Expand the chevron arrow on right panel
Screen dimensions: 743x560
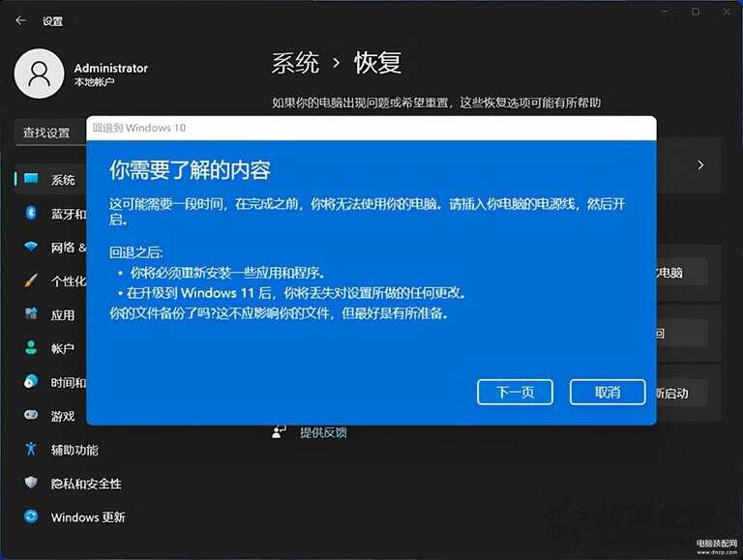click(700, 165)
